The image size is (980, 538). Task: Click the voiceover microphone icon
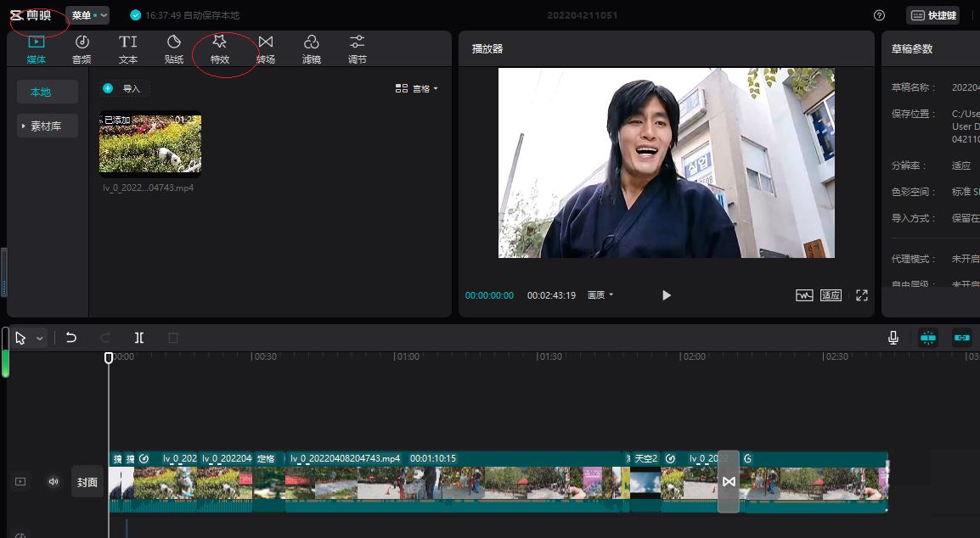pos(893,338)
